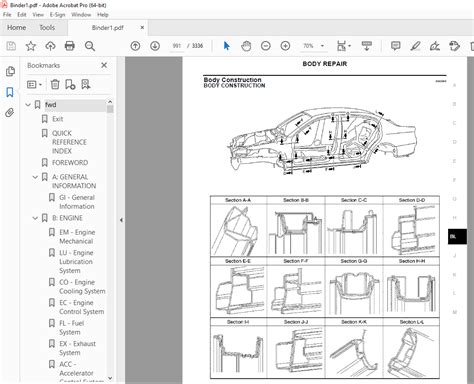Delete selected bookmark trash icon
This screenshot has width=474, height=384.
tap(55, 84)
